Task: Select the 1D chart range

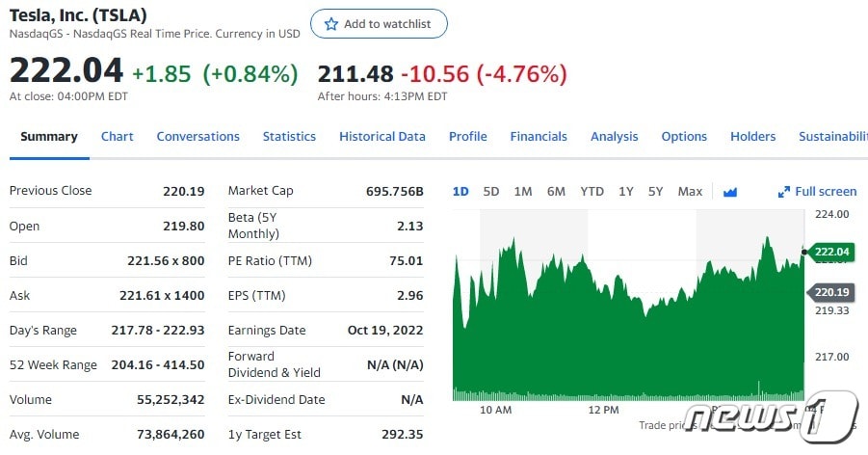Action: coord(460,192)
